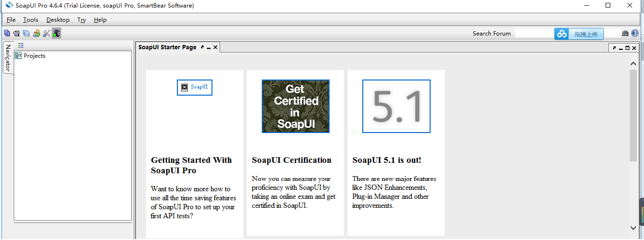Open the Get Certified in SoapUI image
Viewport: 644px width, 240px height.
[x=295, y=106]
